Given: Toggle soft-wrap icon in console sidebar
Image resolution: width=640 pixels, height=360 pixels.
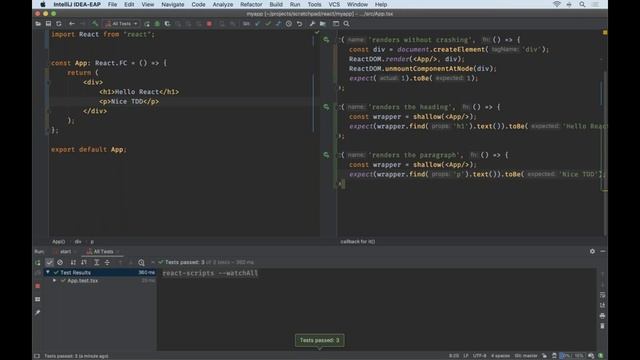Looking at the screenshot, I should [602, 295].
